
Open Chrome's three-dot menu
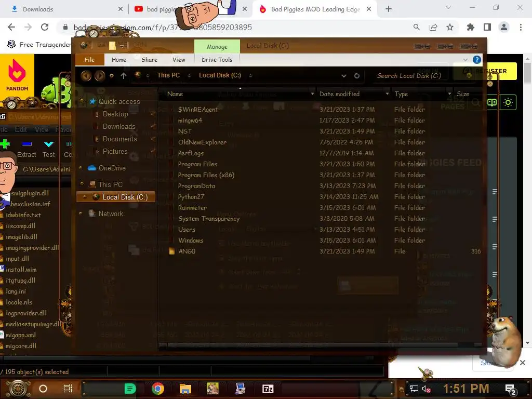tap(521, 27)
